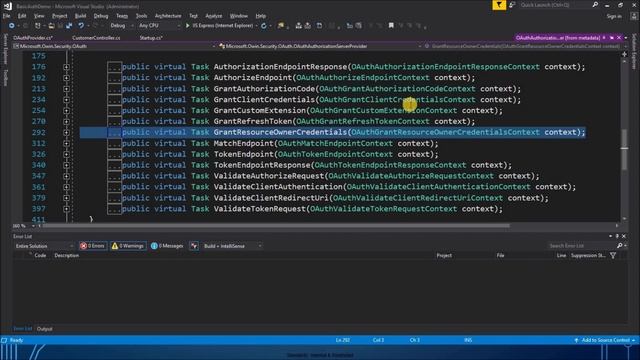Close the OAuthAuthorization metadata tab
Image resolution: width=640 pixels, height=360 pixels.
coord(619,38)
